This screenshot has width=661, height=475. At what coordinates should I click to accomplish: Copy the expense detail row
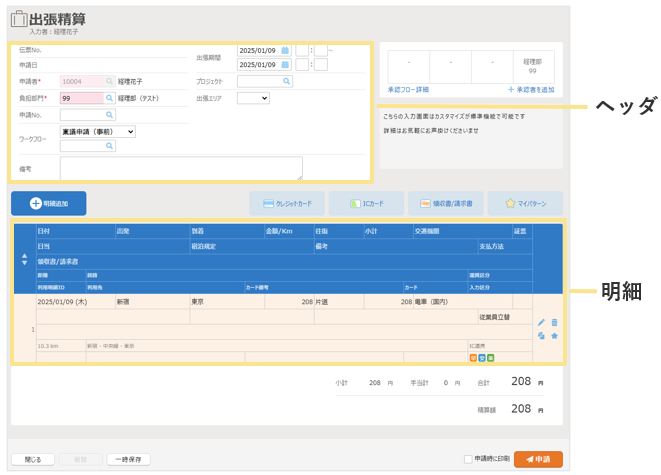point(541,336)
